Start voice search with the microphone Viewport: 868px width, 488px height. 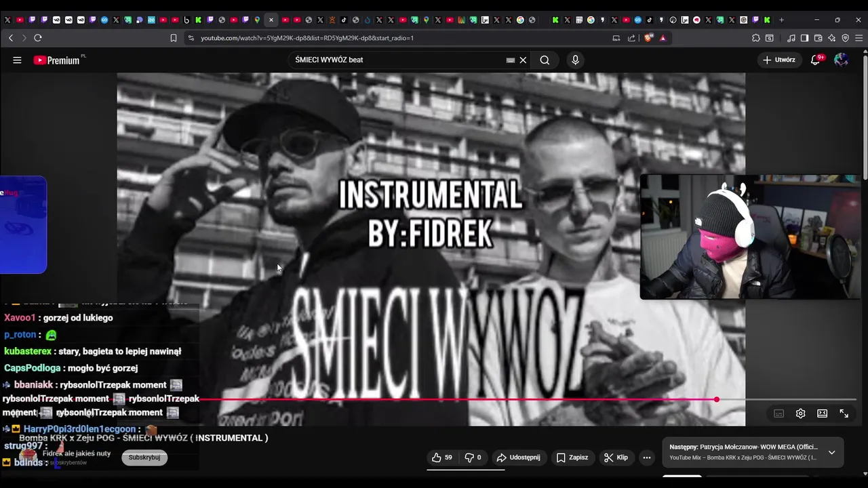coord(575,60)
